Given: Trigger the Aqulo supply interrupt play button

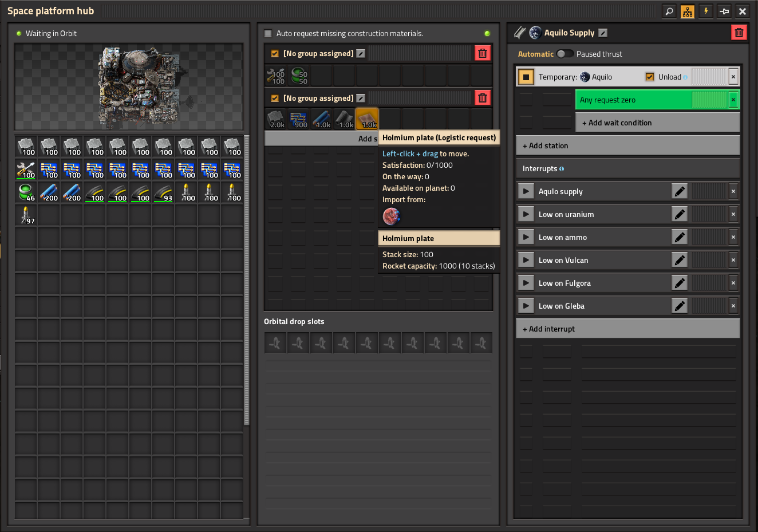Looking at the screenshot, I should point(526,191).
